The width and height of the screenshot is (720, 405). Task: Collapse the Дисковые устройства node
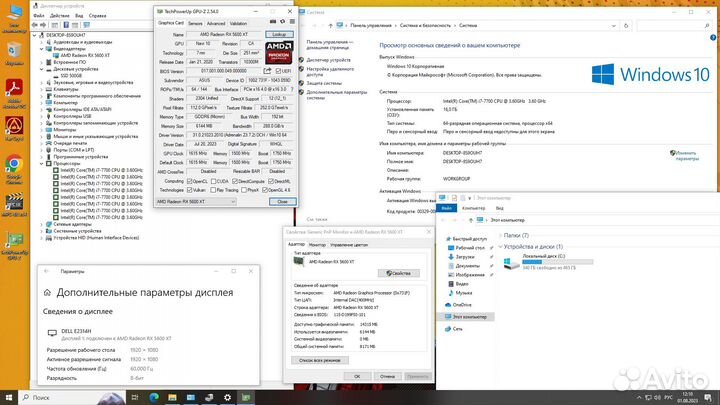point(42,69)
